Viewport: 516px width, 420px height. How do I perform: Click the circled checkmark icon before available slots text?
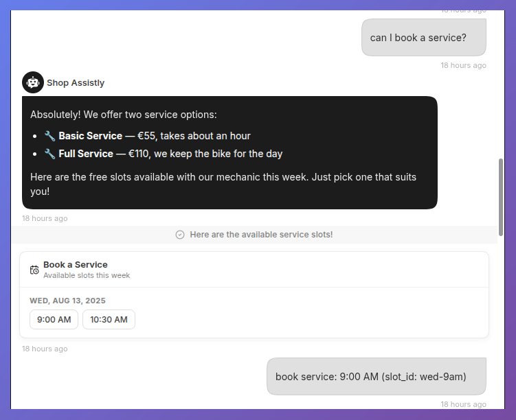click(180, 235)
